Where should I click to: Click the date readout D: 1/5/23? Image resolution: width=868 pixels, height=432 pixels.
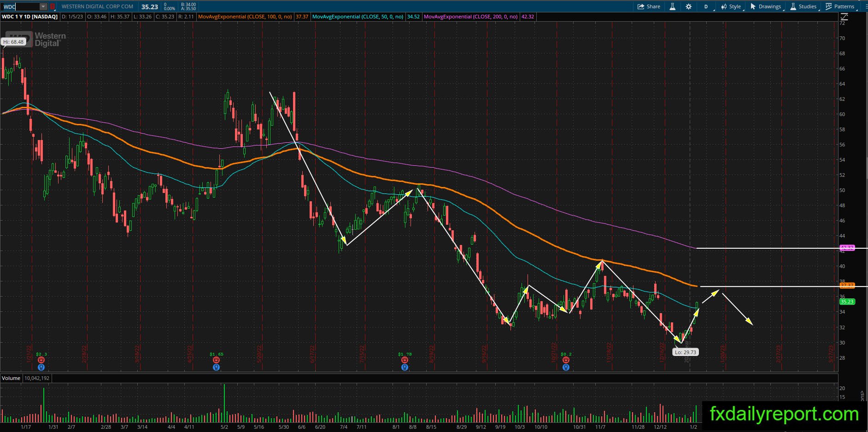pyautogui.click(x=71, y=17)
